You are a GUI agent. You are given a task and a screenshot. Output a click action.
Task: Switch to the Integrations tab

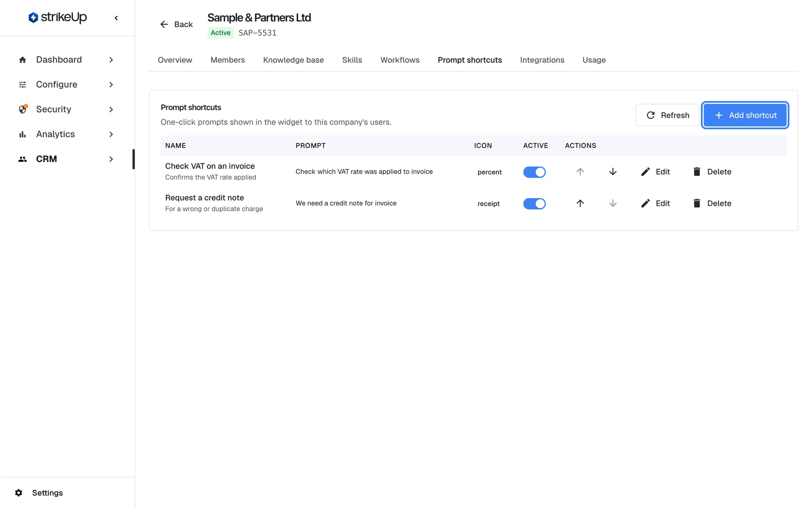pos(542,60)
